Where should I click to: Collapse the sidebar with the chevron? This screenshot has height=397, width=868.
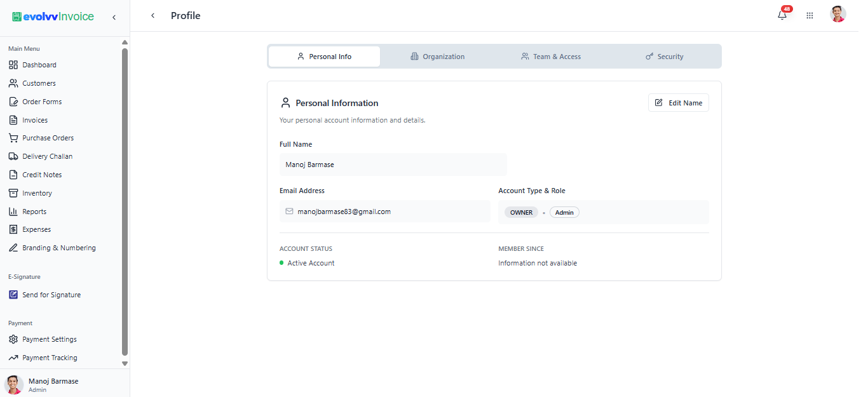pos(114,17)
